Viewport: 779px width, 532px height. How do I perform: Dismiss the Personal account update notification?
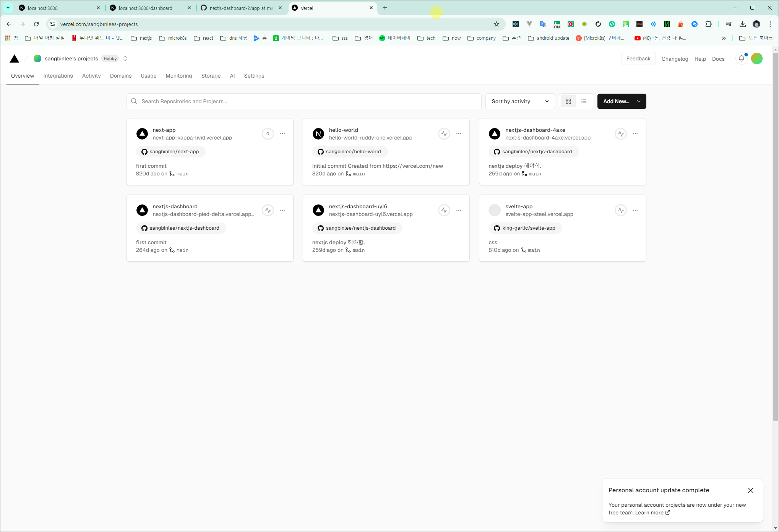coord(750,490)
